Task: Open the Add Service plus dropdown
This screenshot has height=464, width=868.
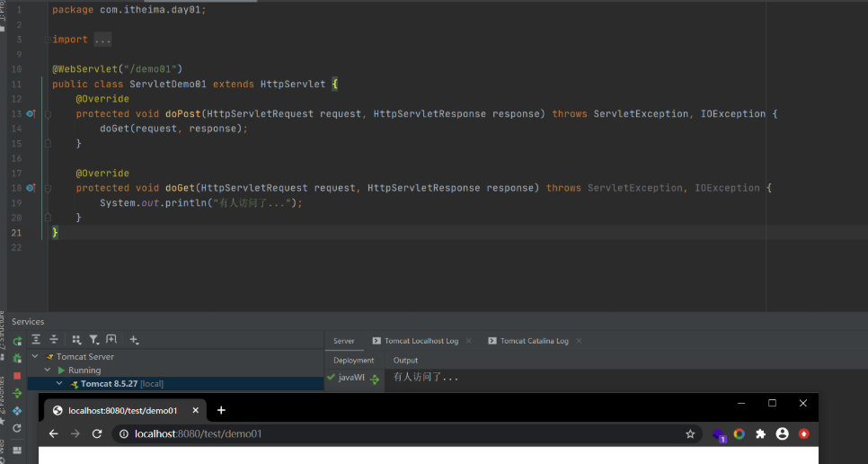Action: tap(134, 339)
